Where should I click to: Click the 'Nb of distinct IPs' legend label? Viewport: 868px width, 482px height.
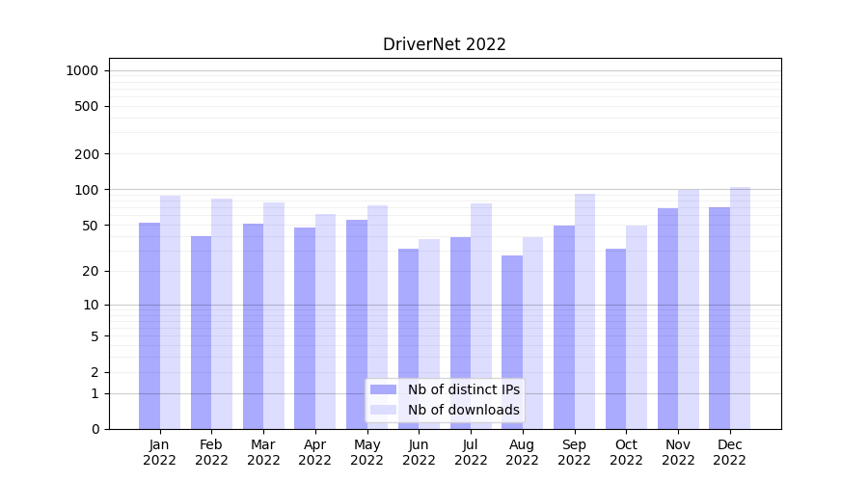[x=463, y=389]
